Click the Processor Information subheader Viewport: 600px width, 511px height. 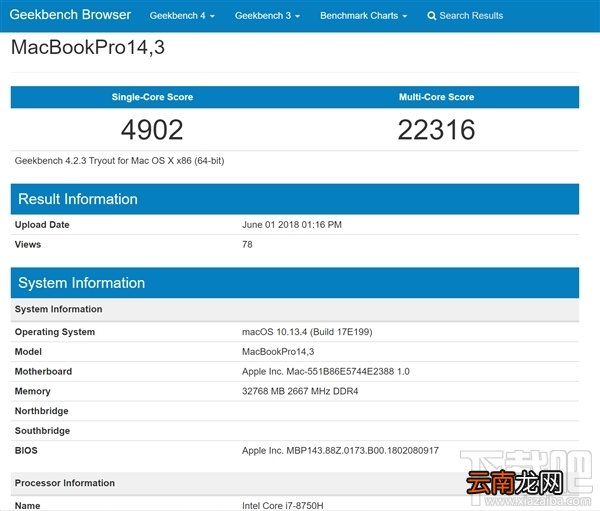(295, 483)
